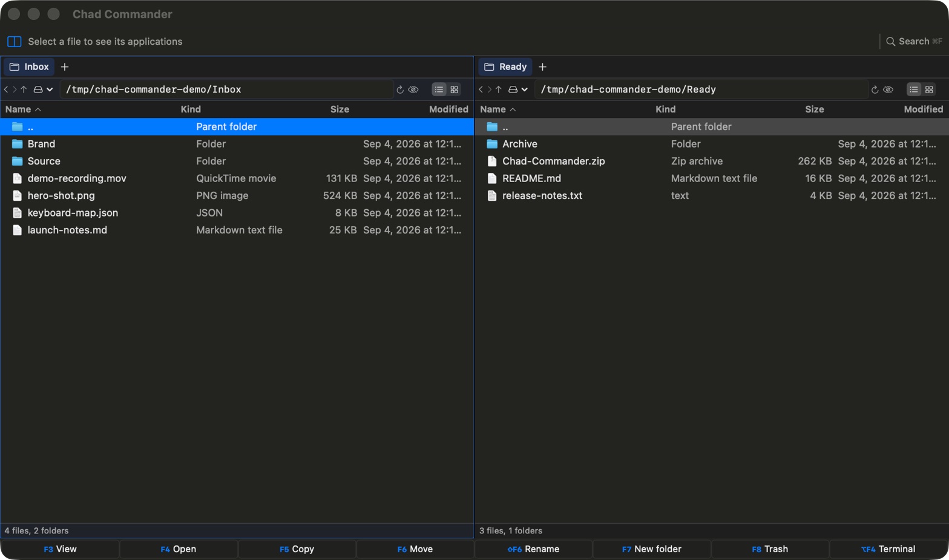This screenshot has width=949, height=560.
Task: Switch Ready pane to grid view
Action: point(929,90)
